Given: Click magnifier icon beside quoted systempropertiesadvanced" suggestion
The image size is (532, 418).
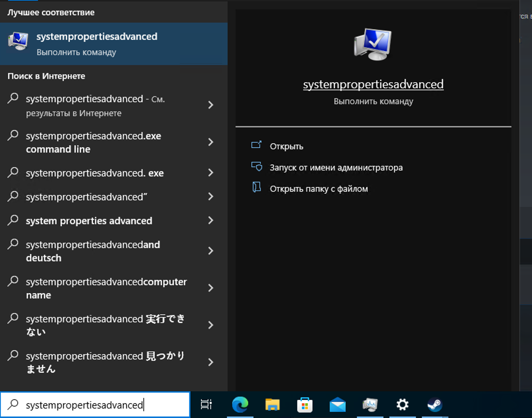Looking at the screenshot, I should click(x=13, y=196).
